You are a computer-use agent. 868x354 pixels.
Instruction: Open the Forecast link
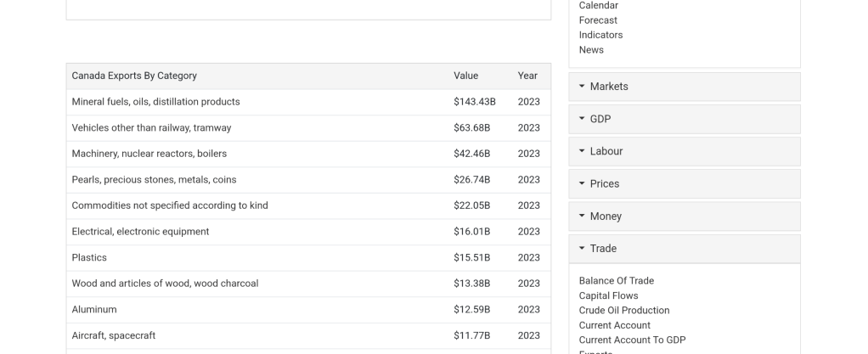coord(598,20)
